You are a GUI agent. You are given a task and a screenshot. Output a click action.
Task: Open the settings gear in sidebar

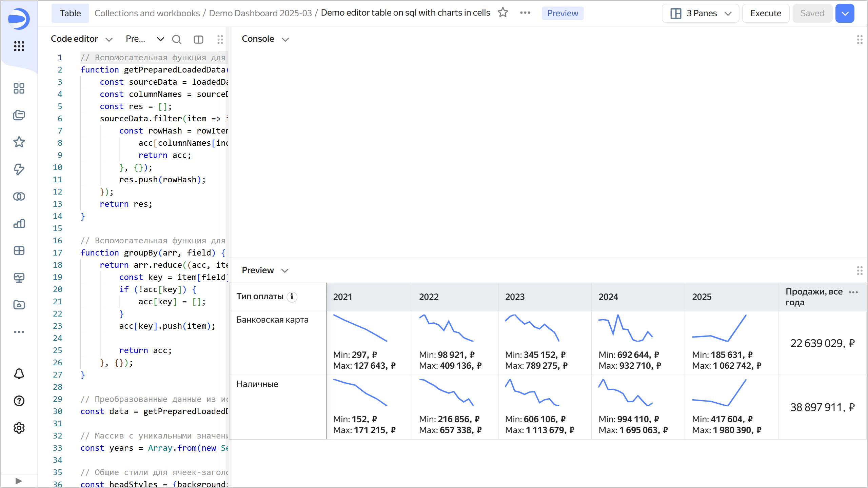coord(19,428)
